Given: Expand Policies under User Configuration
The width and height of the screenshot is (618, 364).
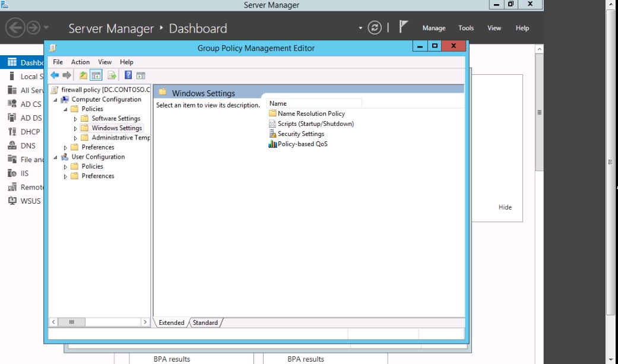Looking at the screenshot, I should [x=65, y=167].
